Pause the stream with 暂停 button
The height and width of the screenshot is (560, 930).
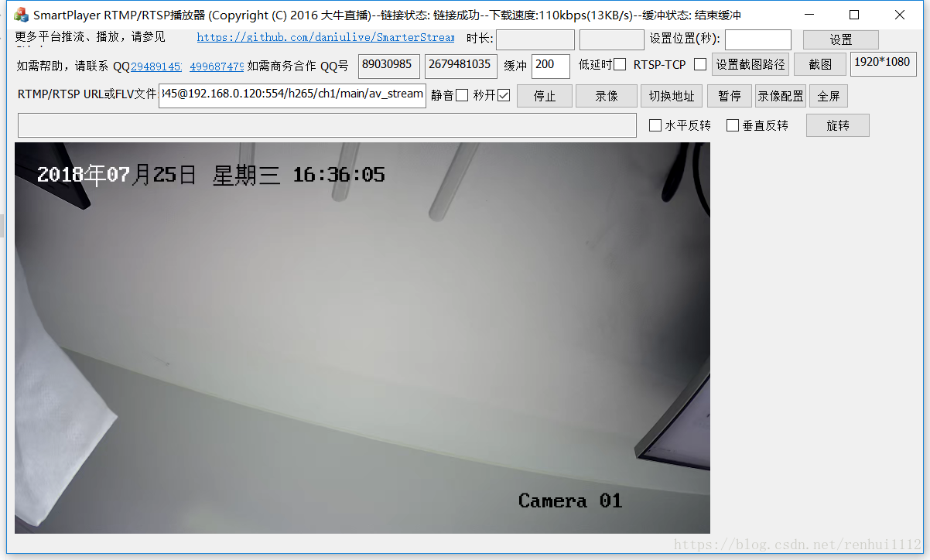[x=730, y=96]
